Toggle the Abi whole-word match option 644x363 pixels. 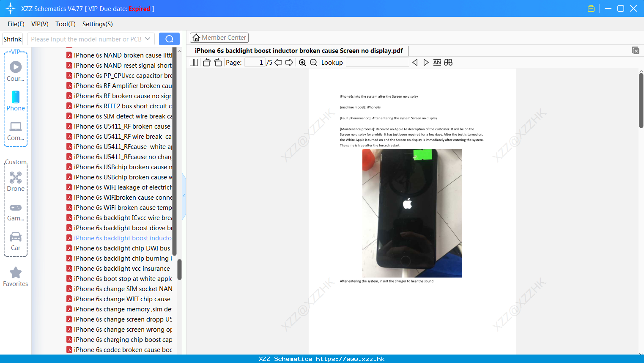pyautogui.click(x=437, y=63)
